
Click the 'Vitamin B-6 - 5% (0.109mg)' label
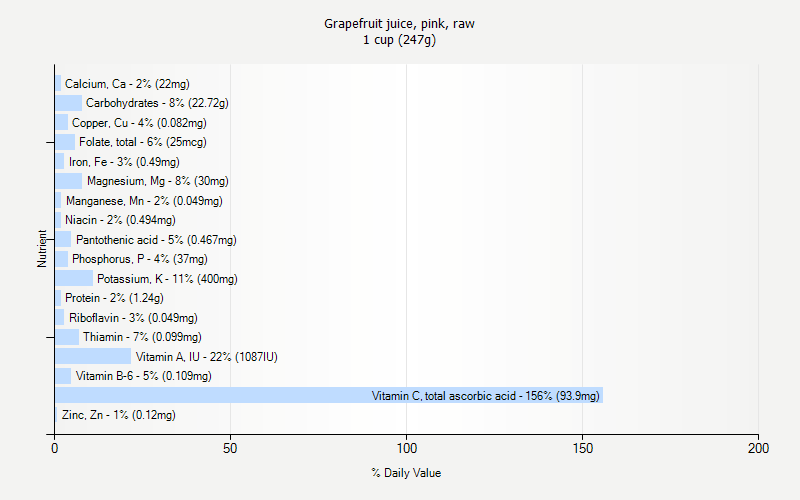click(x=144, y=376)
